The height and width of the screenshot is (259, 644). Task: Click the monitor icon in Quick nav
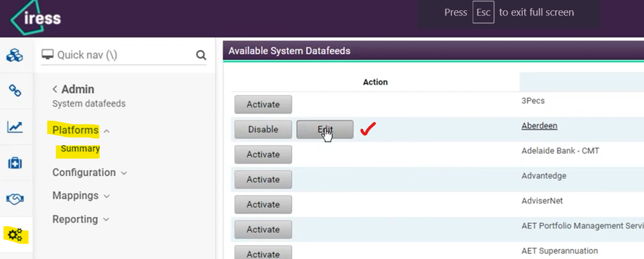pos(48,55)
